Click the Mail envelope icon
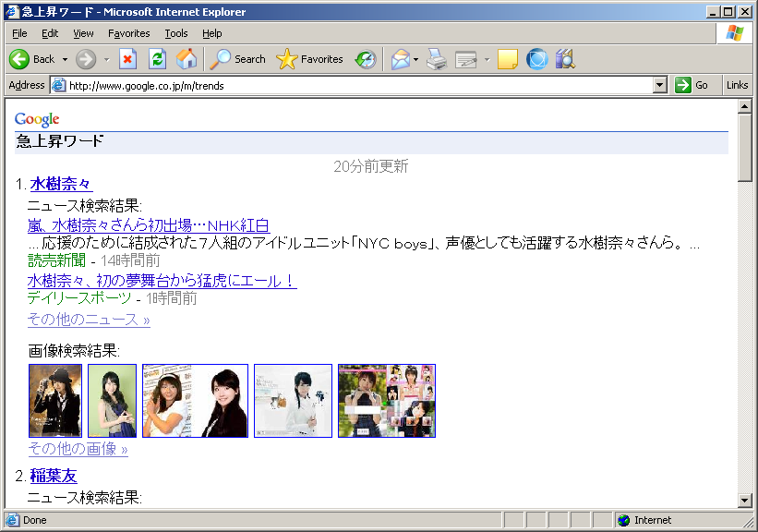This screenshot has height=532, width=758. tap(400, 59)
